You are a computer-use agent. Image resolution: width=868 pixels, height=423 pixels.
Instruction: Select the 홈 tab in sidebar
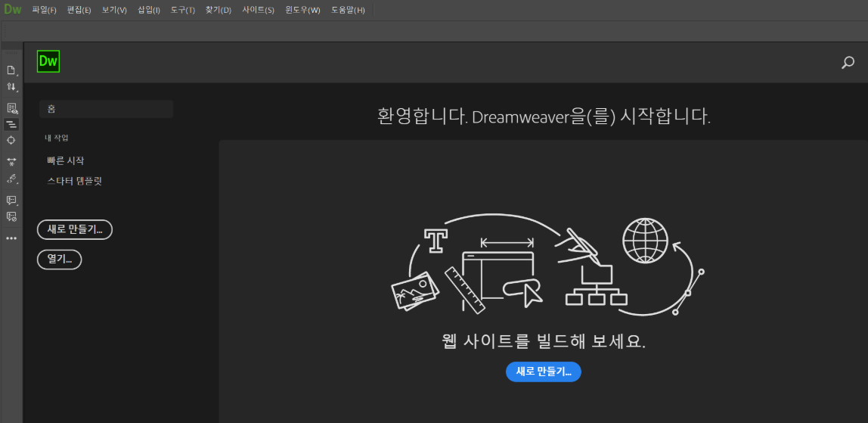[107, 109]
